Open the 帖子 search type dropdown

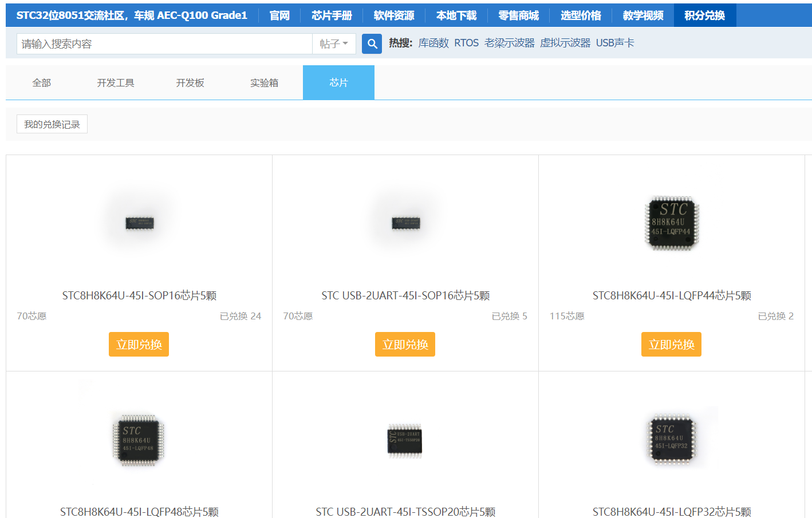(334, 44)
